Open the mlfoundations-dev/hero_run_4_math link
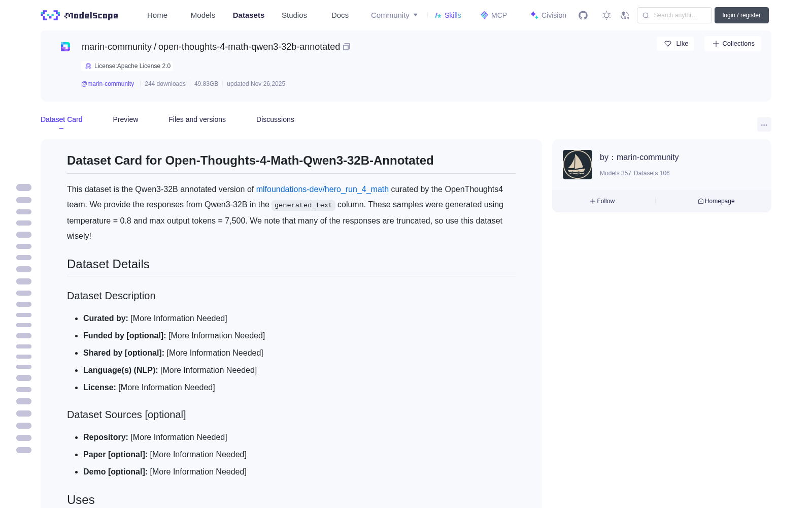The image size is (812, 508). pyautogui.click(x=322, y=189)
